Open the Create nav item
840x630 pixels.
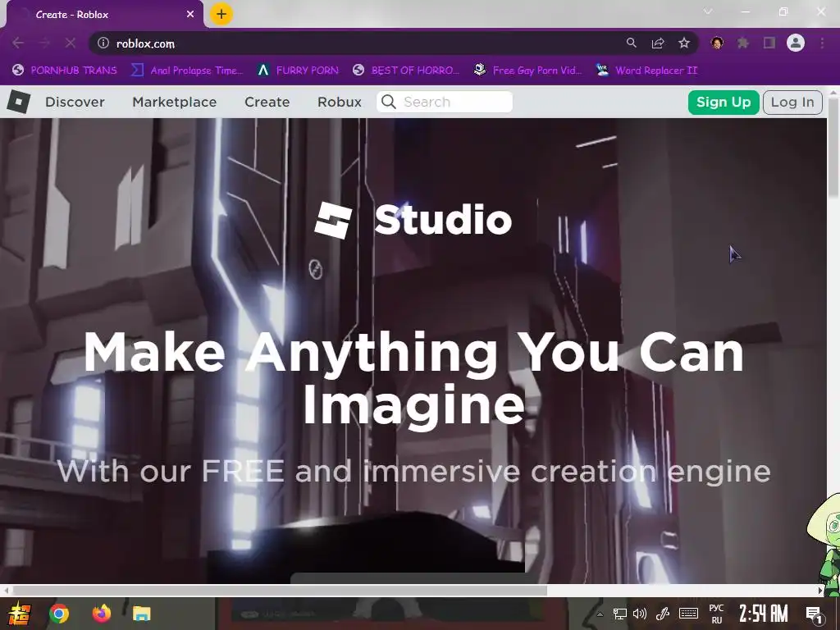(267, 102)
